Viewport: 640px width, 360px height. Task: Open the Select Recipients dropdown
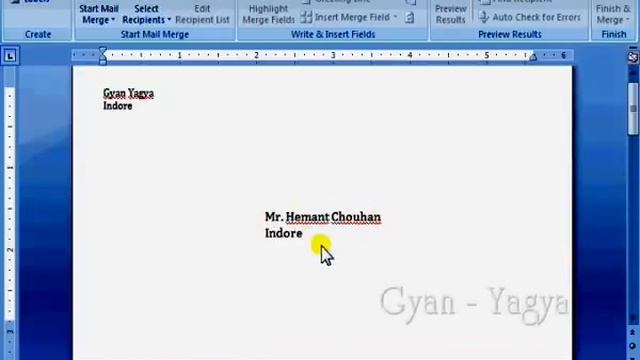pos(146,14)
